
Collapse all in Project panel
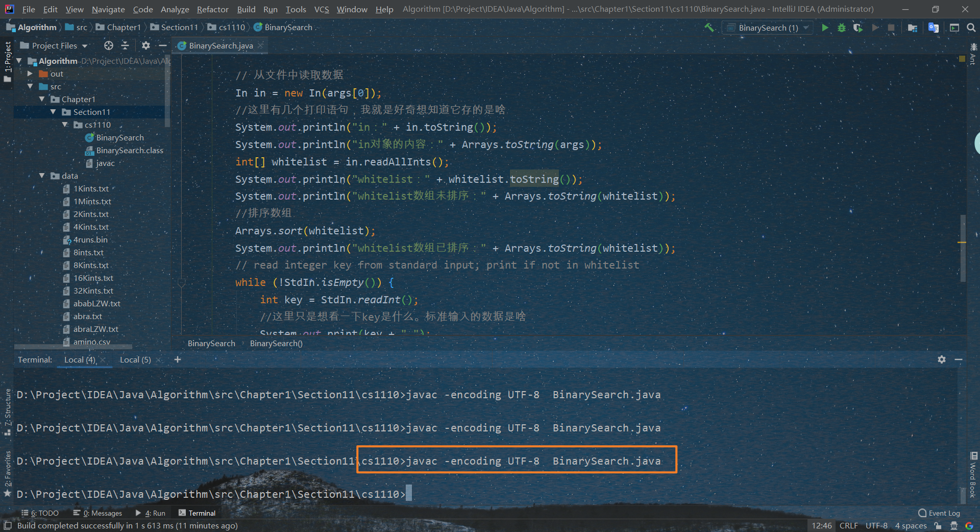[125, 45]
